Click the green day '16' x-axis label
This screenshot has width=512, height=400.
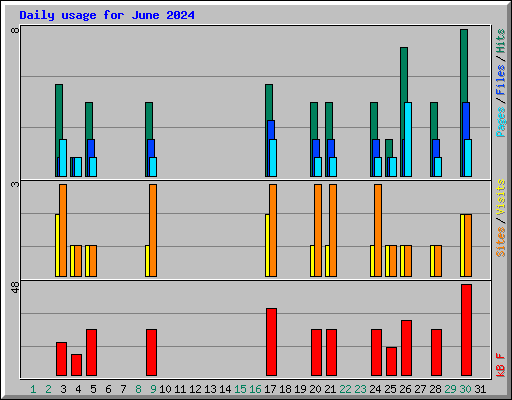[255, 389]
